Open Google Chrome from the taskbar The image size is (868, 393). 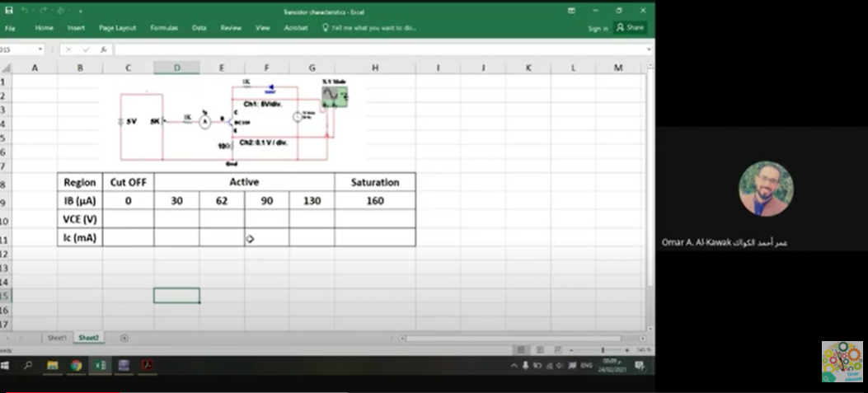(x=76, y=365)
